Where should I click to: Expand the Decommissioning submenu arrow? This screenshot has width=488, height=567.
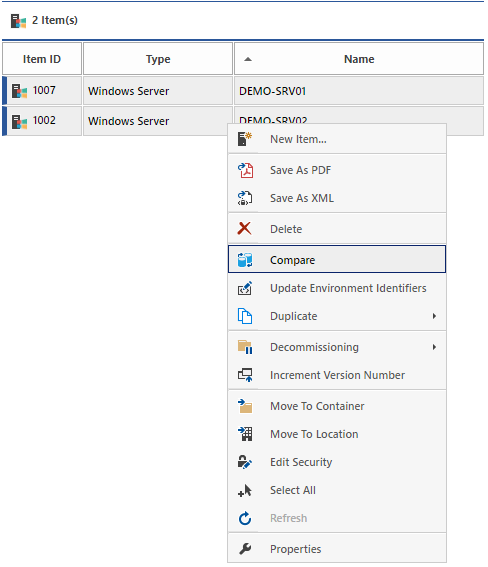(434, 347)
